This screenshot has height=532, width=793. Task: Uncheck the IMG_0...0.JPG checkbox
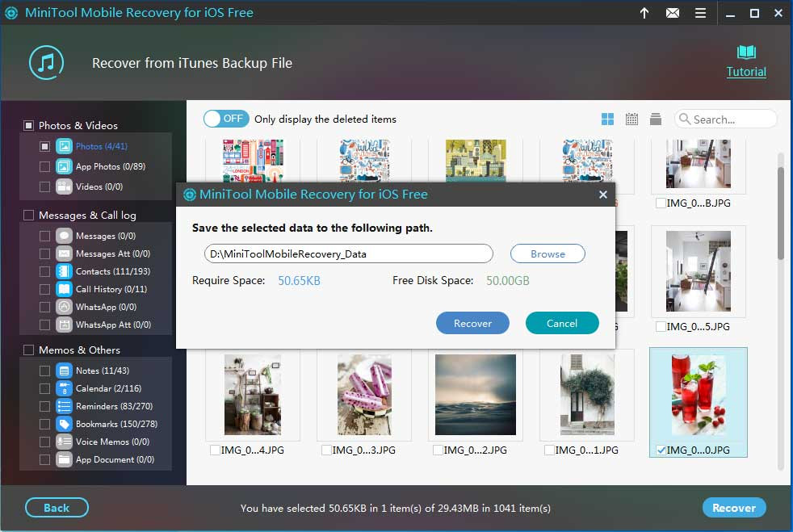coord(661,450)
